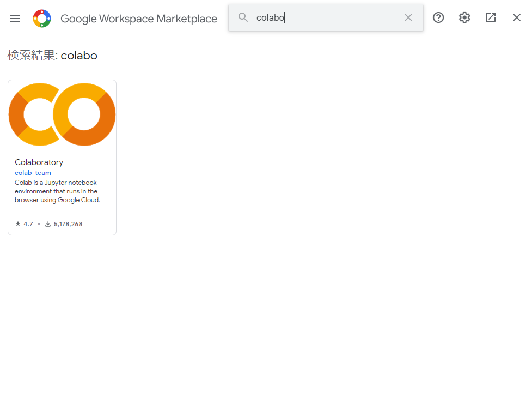Viewport: 532px width, 418px height.
Task: Click the 検索結果: colabo heading
Action: (52, 56)
